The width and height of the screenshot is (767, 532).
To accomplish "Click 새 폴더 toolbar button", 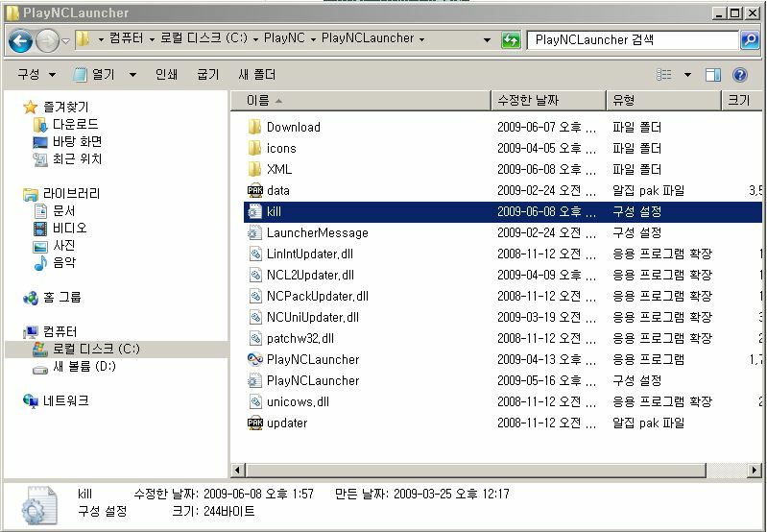I will [x=257, y=74].
